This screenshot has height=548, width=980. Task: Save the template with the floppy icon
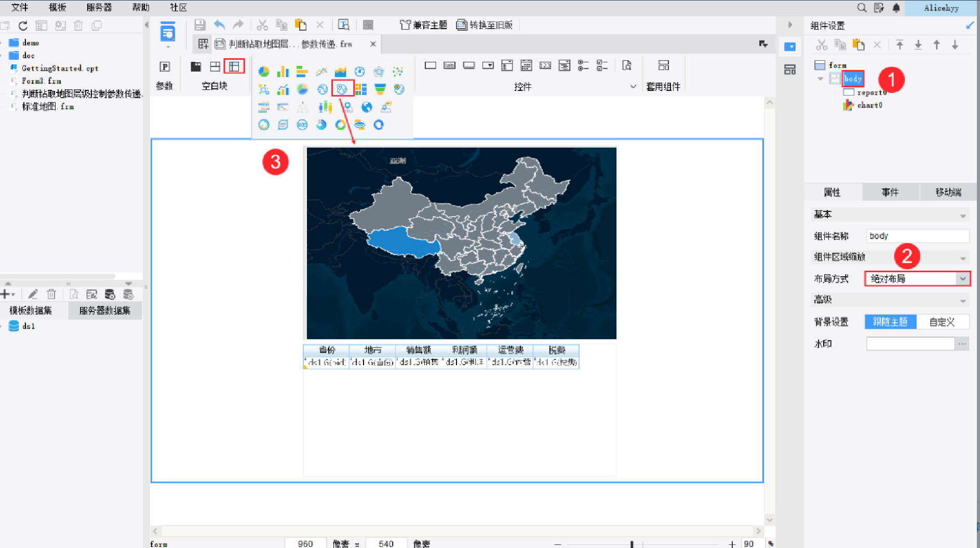[200, 24]
